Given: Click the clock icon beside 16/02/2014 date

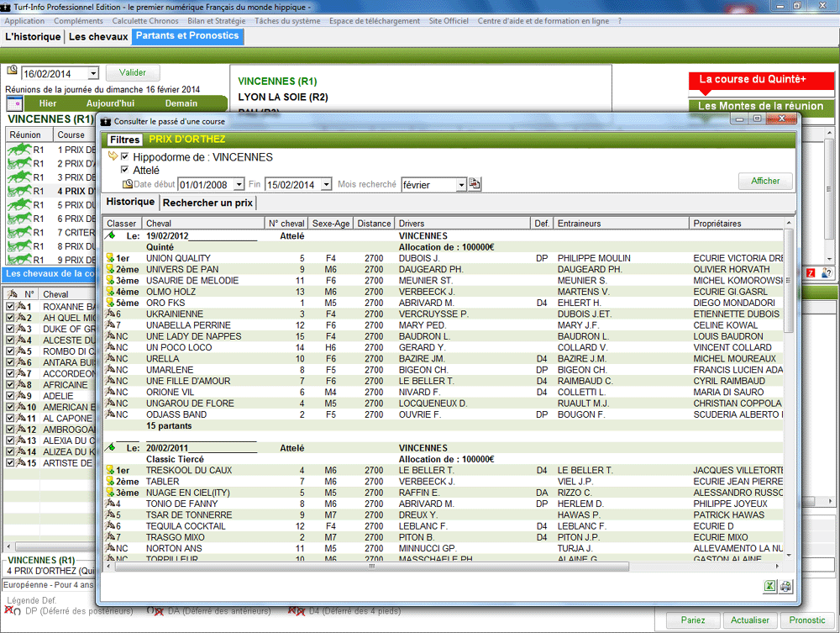Looking at the screenshot, I should pyautogui.click(x=12, y=71).
